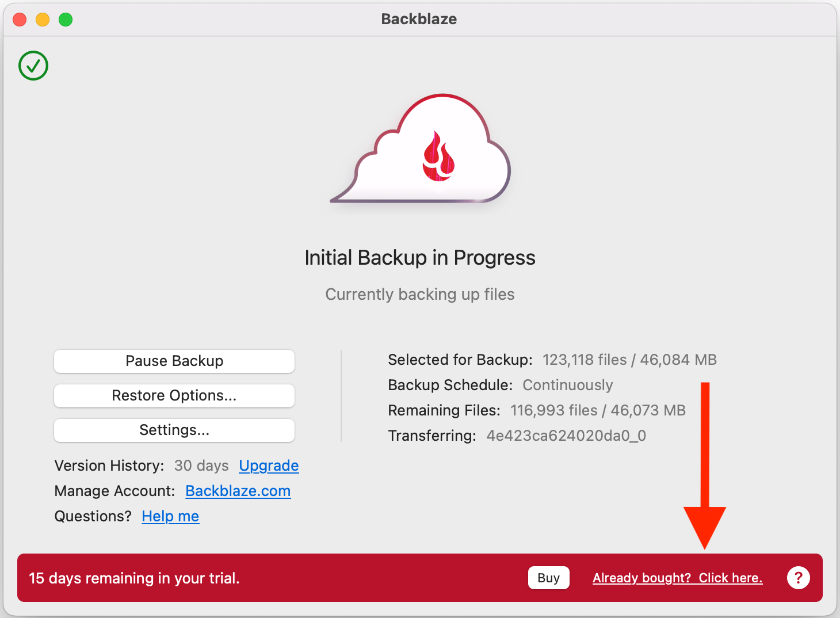This screenshot has height=618, width=840.
Task: Click "Currently backing up files" status text
Action: 420,294
